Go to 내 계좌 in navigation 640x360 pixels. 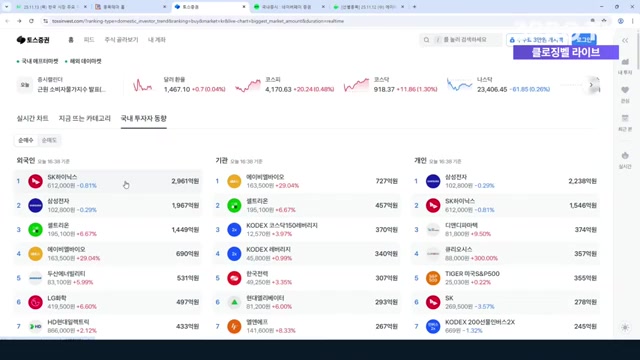(x=157, y=40)
